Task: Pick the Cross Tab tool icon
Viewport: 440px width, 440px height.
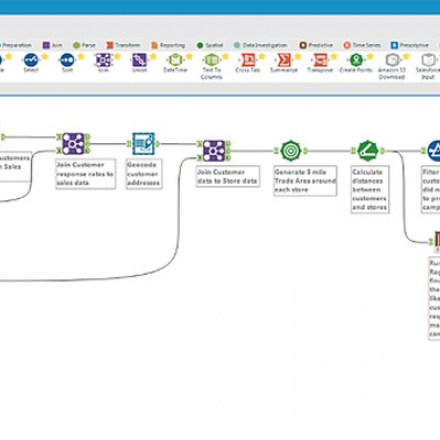Action: (248, 60)
